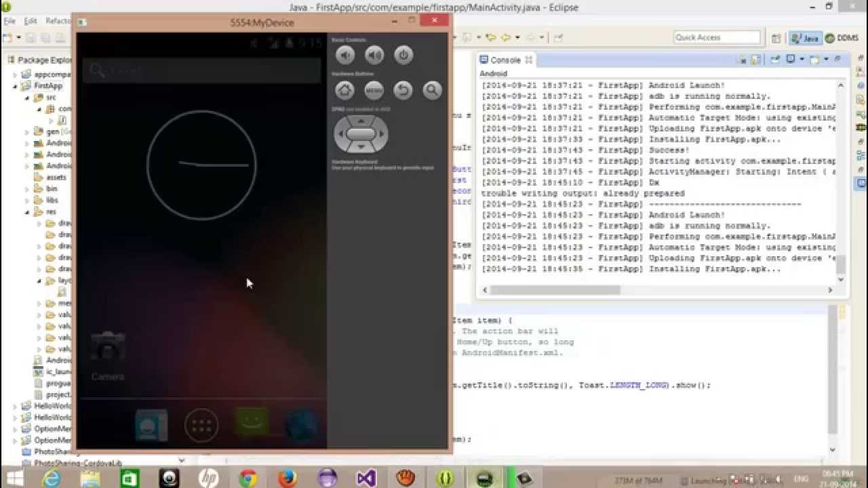Click the emulator DPAD center button
This screenshot has width=868, height=488.
tap(361, 134)
